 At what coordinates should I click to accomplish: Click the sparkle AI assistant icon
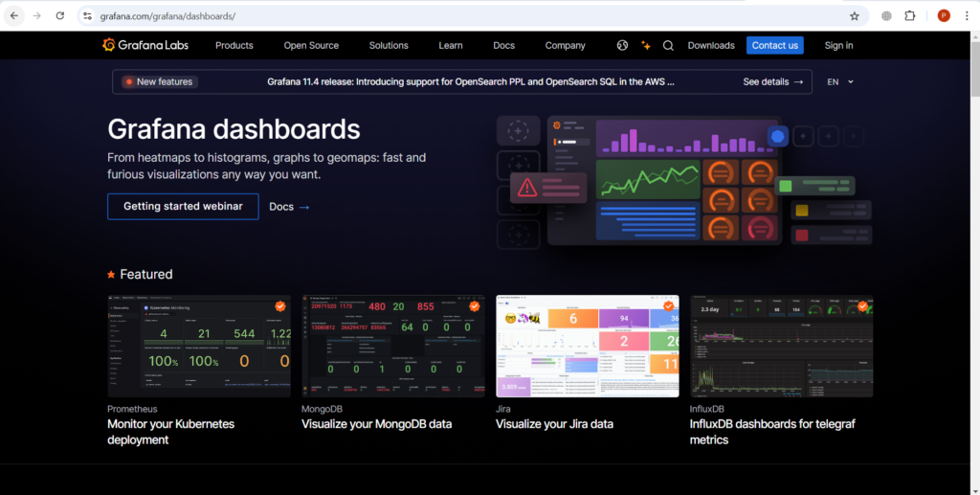tap(646, 46)
